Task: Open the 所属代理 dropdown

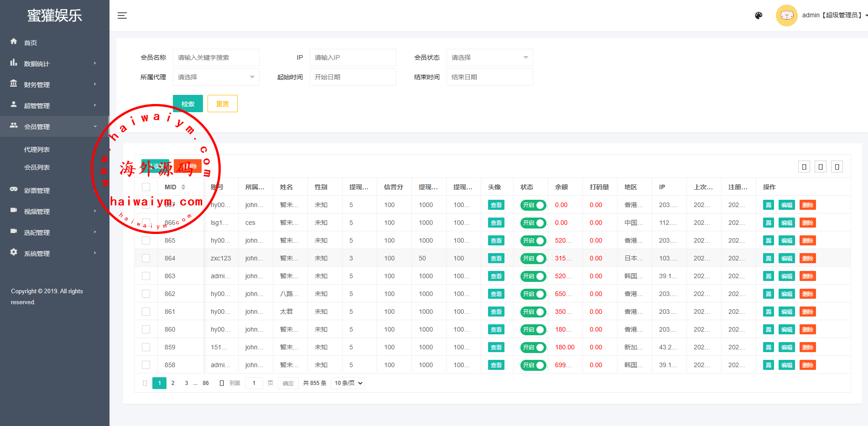Action: (216, 77)
